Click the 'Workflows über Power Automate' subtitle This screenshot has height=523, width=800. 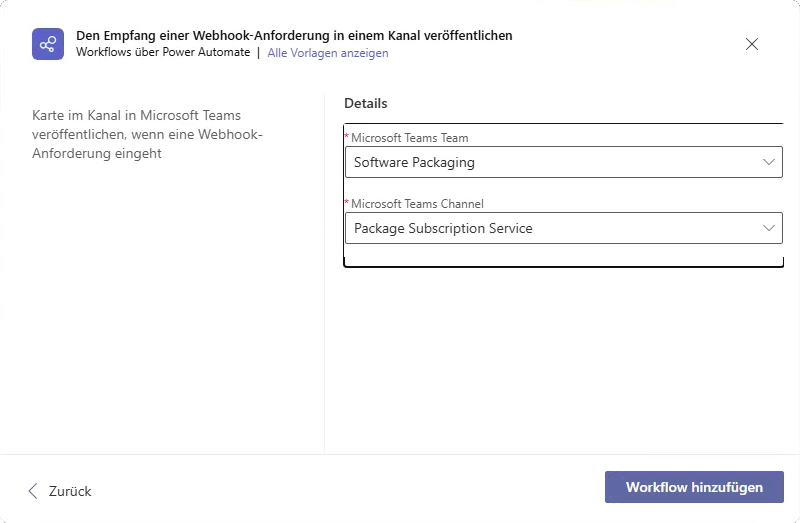pos(163,53)
